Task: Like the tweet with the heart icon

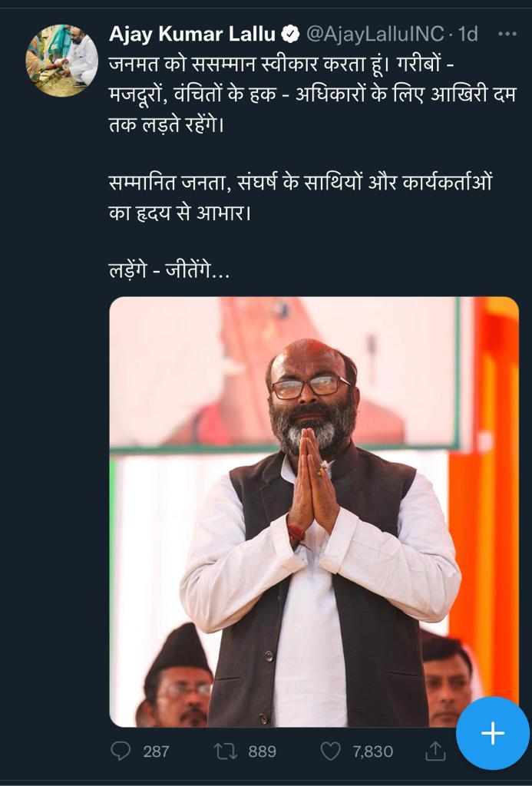Action: click(x=330, y=751)
